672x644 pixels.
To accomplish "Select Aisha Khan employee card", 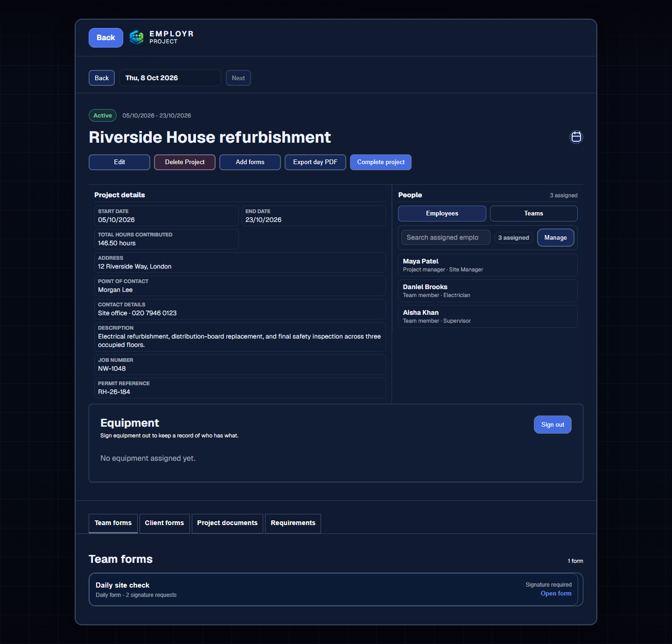I will [x=488, y=316].
